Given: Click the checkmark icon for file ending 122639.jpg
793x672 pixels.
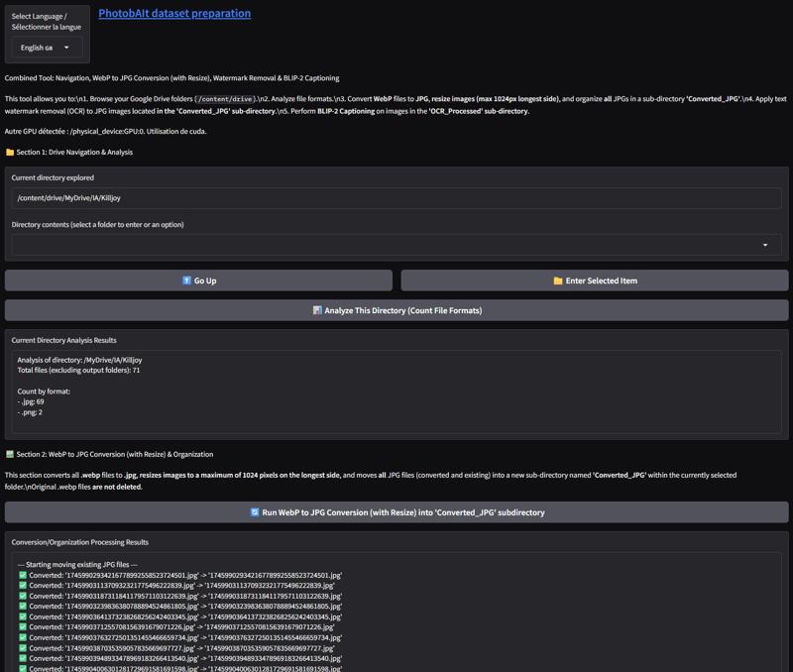Looking at the screenshot, I should coord(23,596).
